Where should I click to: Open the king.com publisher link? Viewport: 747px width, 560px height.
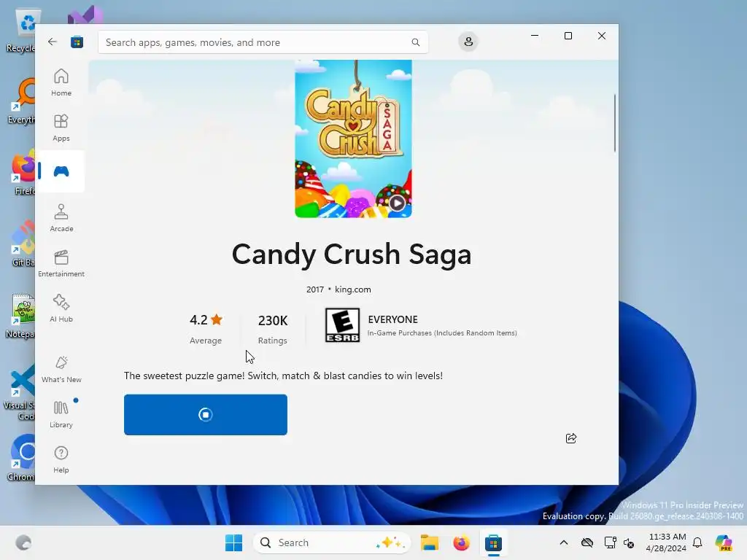(x=352, y=289)
